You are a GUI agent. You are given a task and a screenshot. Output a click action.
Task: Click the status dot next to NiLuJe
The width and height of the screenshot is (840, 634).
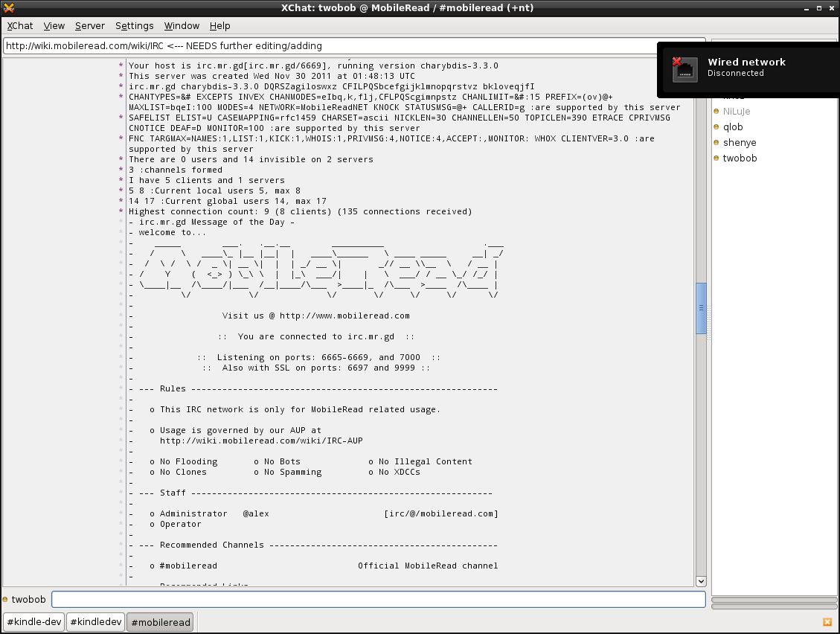[x=716, y=112]
